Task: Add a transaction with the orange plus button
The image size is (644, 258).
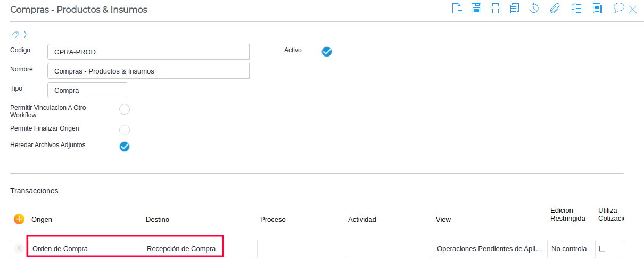Action: 19,219
